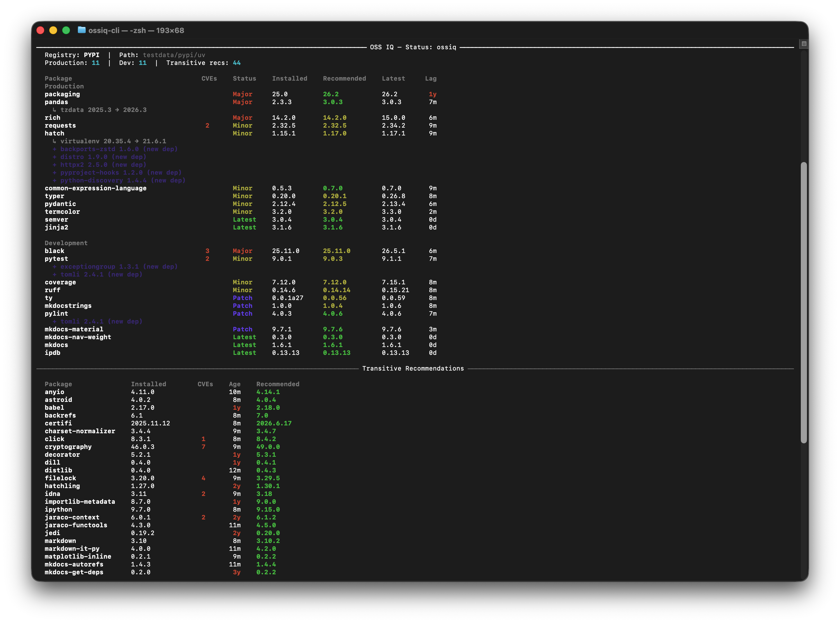Click the 'termcolor' package name
Viewport: 840px width, 623px height.
62,212
